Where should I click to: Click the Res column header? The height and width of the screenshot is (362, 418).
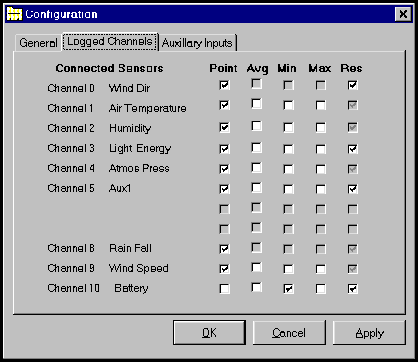(x=351, y=68)
